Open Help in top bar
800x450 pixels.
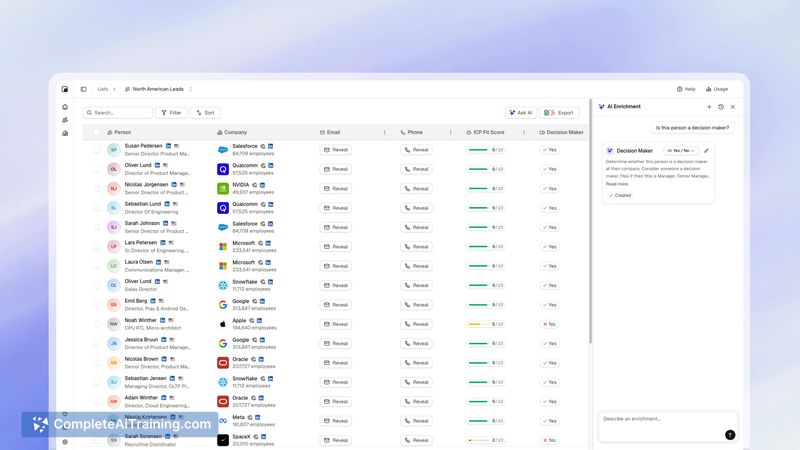686,89
